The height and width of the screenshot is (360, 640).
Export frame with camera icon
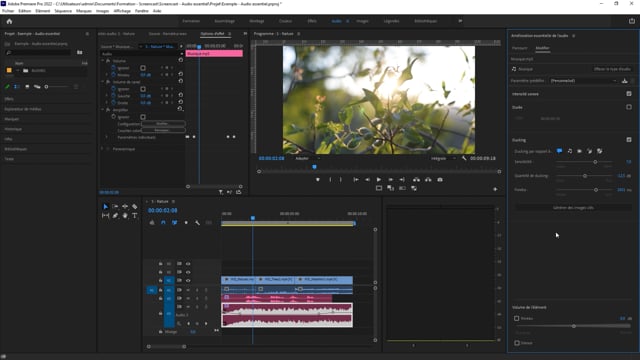440,180
